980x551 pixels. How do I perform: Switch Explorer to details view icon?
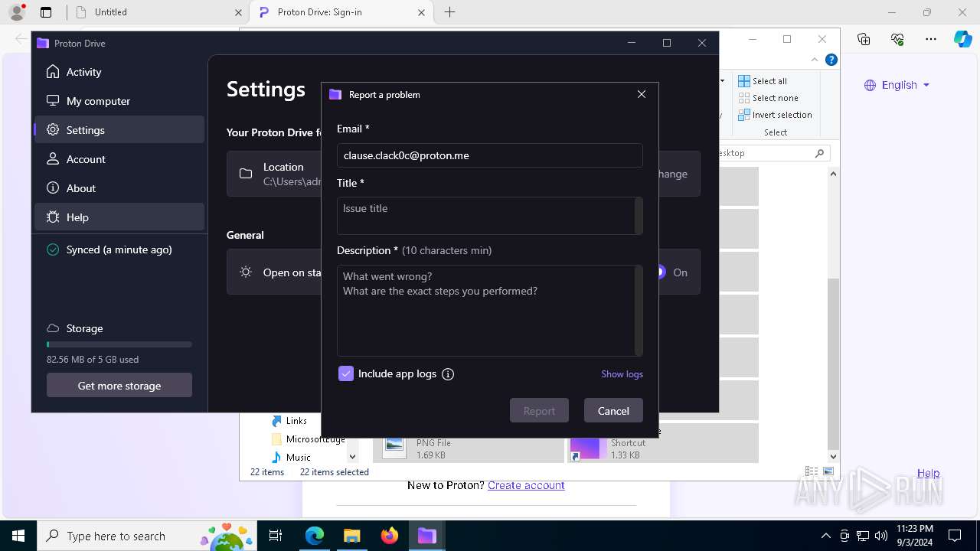click(812, 471)
